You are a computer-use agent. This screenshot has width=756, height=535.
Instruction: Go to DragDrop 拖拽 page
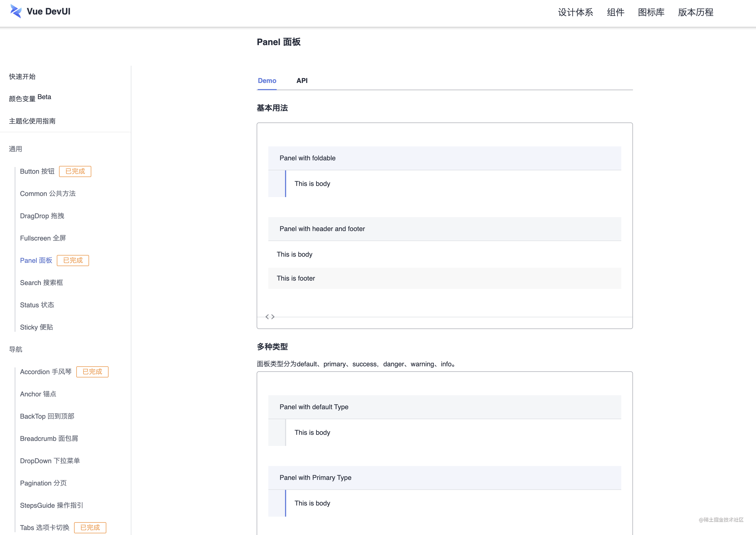pos(42,216)
